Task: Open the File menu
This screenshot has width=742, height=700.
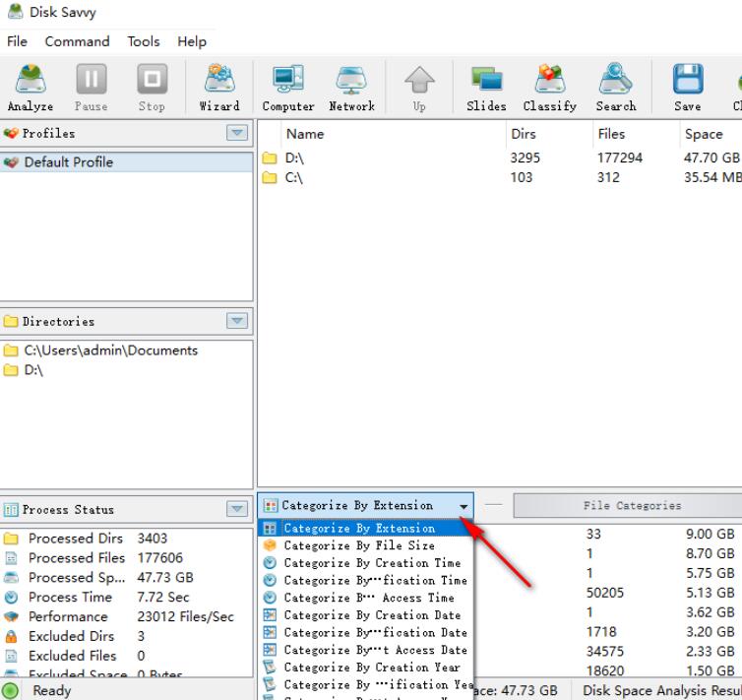Action: click(x=17, y=41)
